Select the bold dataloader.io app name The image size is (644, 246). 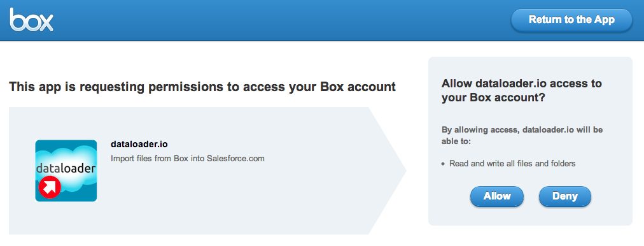point(139,144)
